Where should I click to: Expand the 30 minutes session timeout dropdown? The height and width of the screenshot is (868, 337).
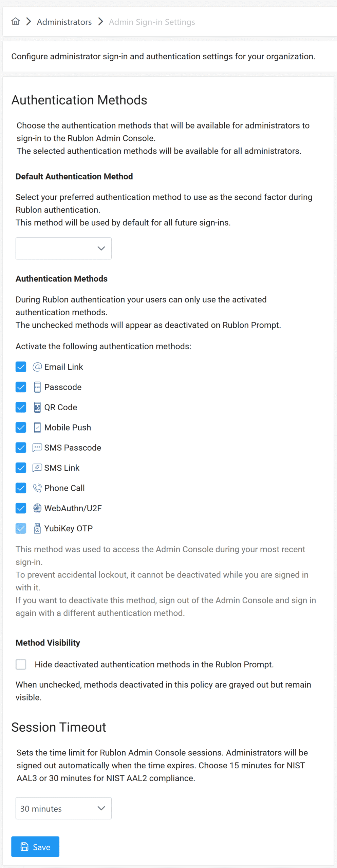click(x=63, y=808)
